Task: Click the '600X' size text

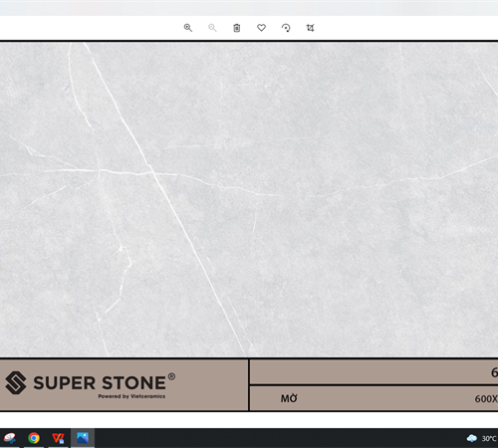Action: tap(486, 399)
